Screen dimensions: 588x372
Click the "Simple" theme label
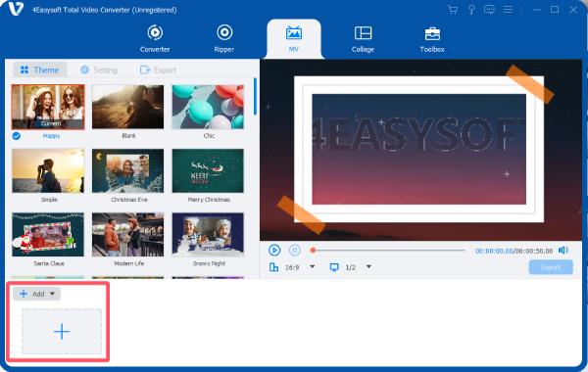coord(49,200)
